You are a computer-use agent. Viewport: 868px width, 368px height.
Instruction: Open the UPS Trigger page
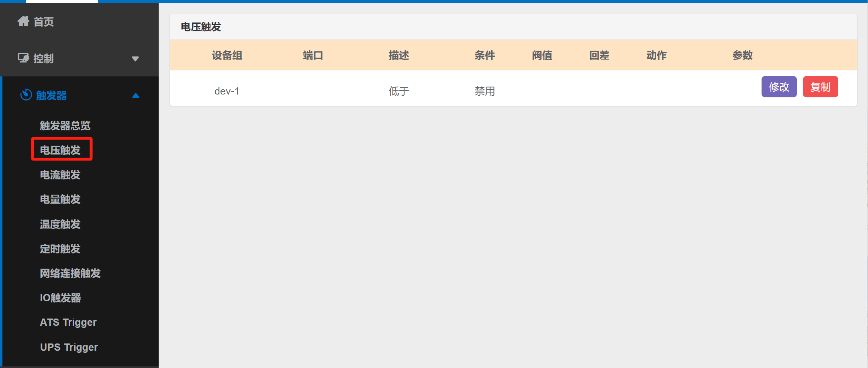tap(69, 347)
